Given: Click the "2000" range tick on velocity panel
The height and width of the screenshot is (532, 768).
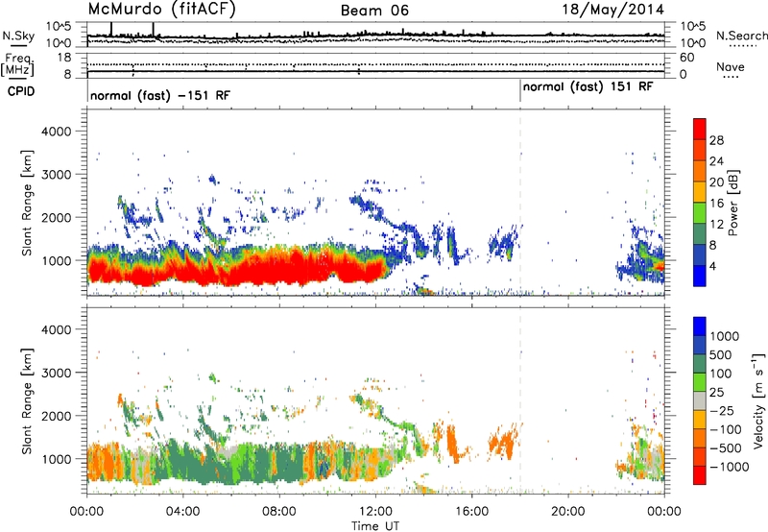Looking at the screenshot, I should [x=57, y=416].
